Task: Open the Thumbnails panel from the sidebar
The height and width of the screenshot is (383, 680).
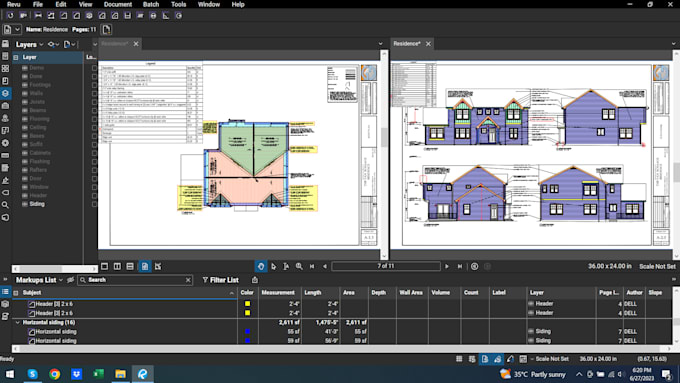Action: pyautogui.click(x=5, y=69)
